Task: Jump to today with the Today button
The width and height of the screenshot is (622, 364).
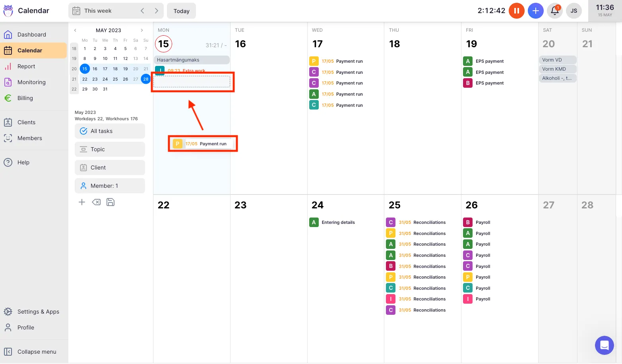Action: coord(181,11)
